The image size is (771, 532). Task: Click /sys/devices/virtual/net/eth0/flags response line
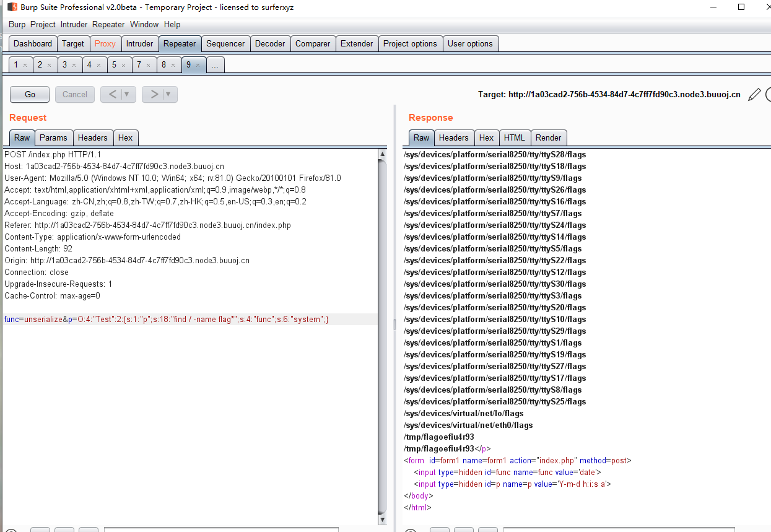468,425
